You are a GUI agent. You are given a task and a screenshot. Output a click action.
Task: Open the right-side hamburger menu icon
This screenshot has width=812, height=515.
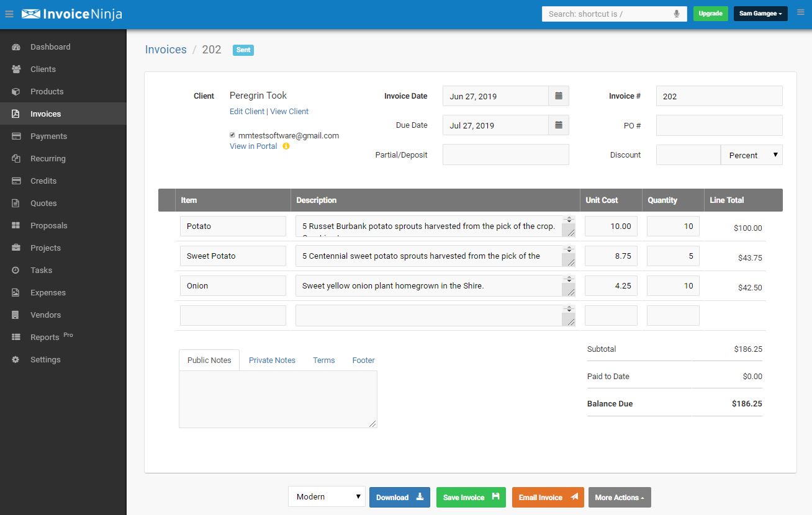click(800, 13)
